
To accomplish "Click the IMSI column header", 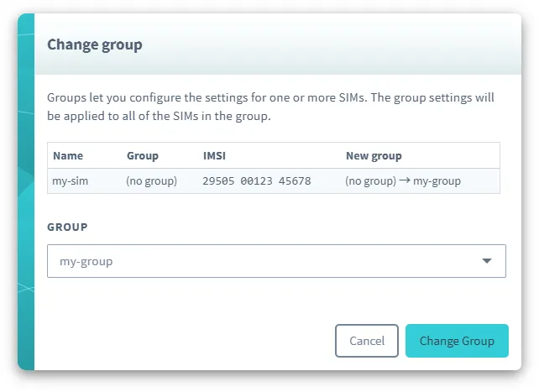I will coord(214,155).
